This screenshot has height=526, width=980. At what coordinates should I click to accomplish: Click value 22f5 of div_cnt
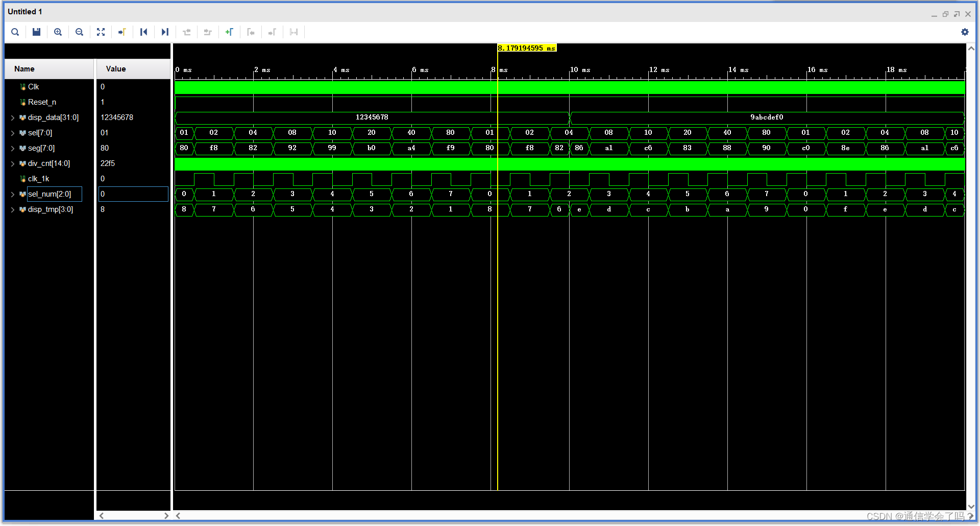click(x=108, y=163)
